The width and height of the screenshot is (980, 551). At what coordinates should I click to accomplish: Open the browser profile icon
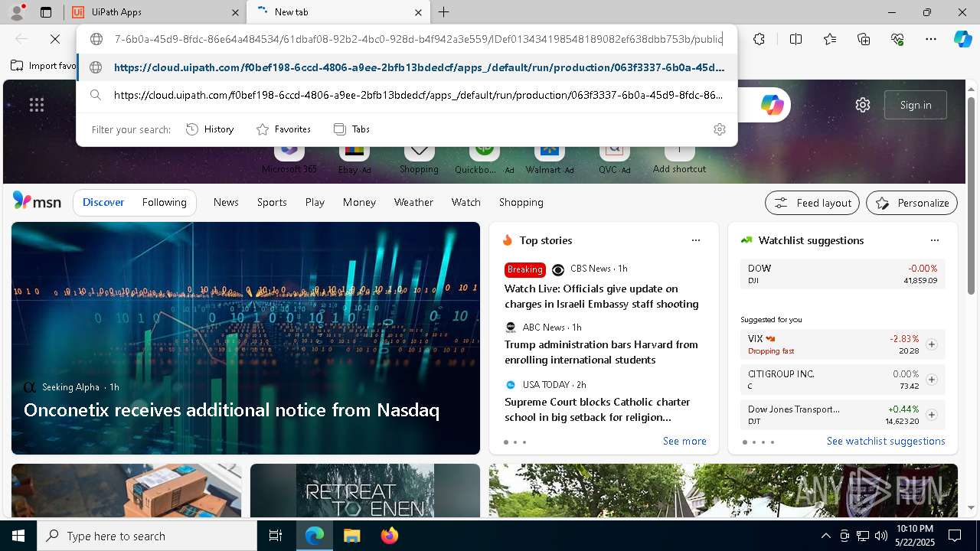[17, 12]
